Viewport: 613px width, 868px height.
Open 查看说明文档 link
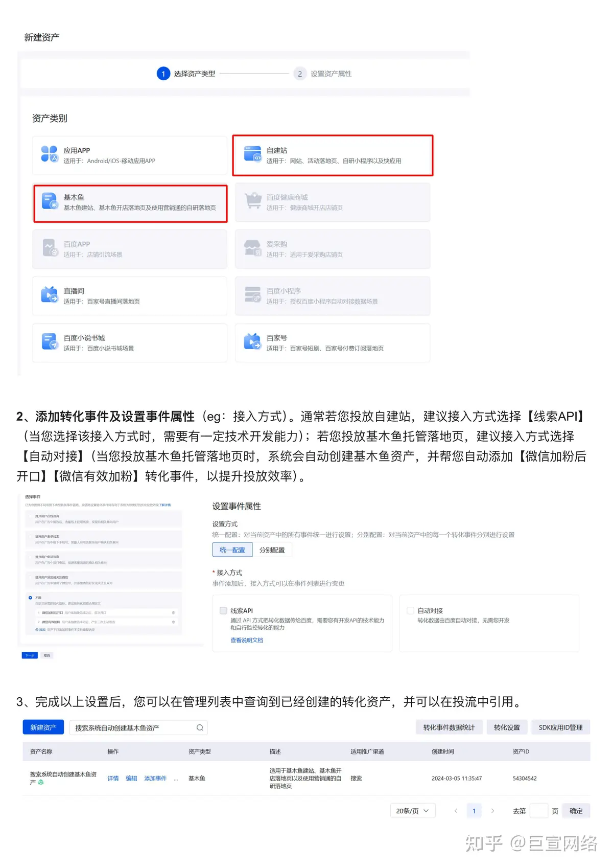click(x=247, y=640)
